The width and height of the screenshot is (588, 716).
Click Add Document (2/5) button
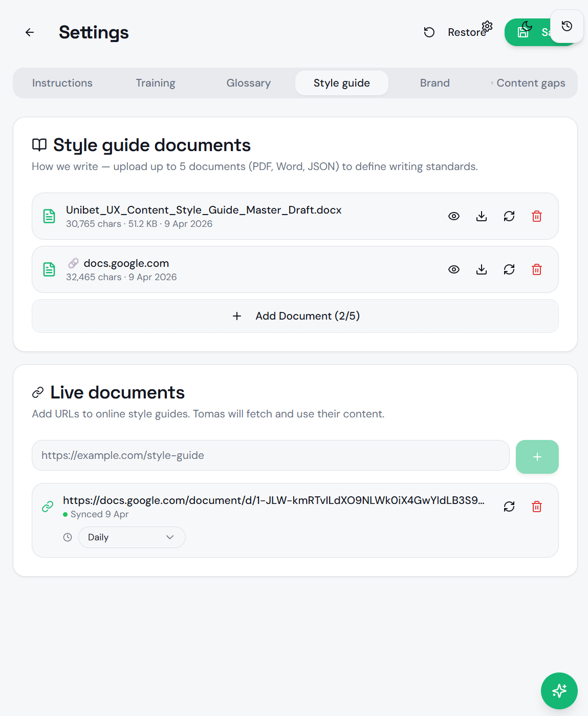click(295, 316)
